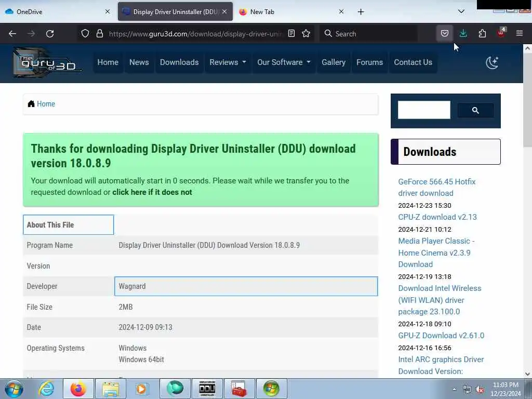Expand the Our Software dropdown menu
The image size is (532, 399).
(284, 62)
